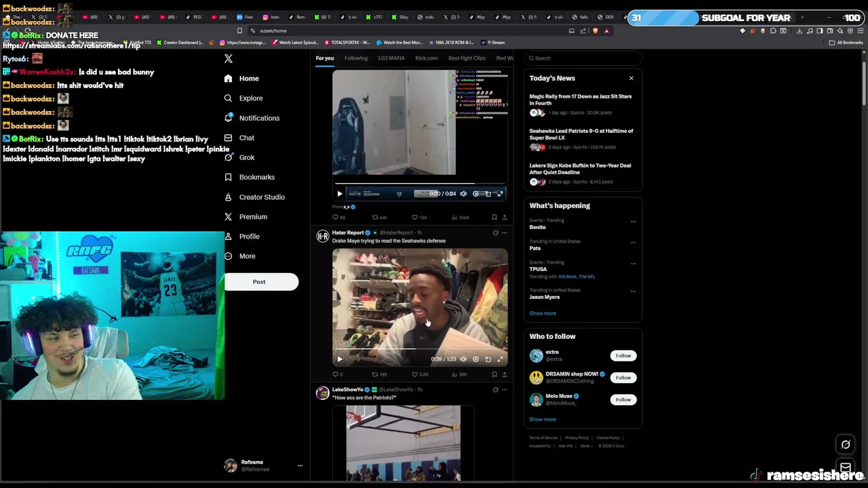The image size is (868, 488).
Task: Open Seahawks Lead Patriots 9-0 news story
Action: (x=581, y=139)
